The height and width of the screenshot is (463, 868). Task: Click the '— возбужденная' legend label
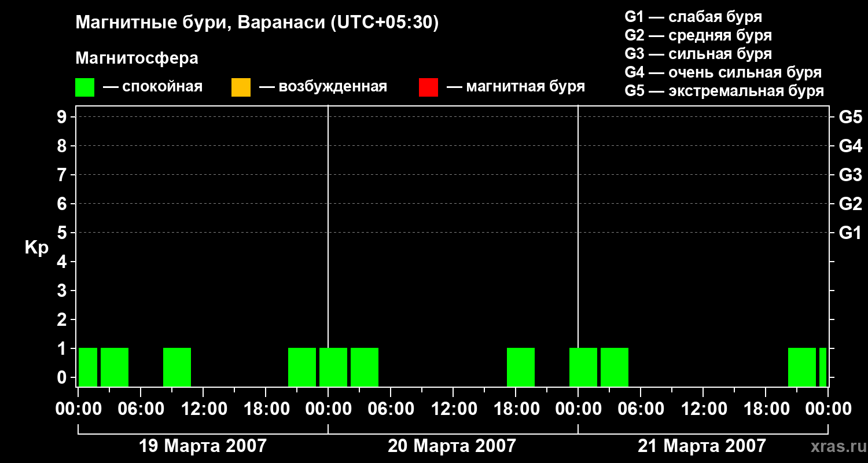(323, 87)
